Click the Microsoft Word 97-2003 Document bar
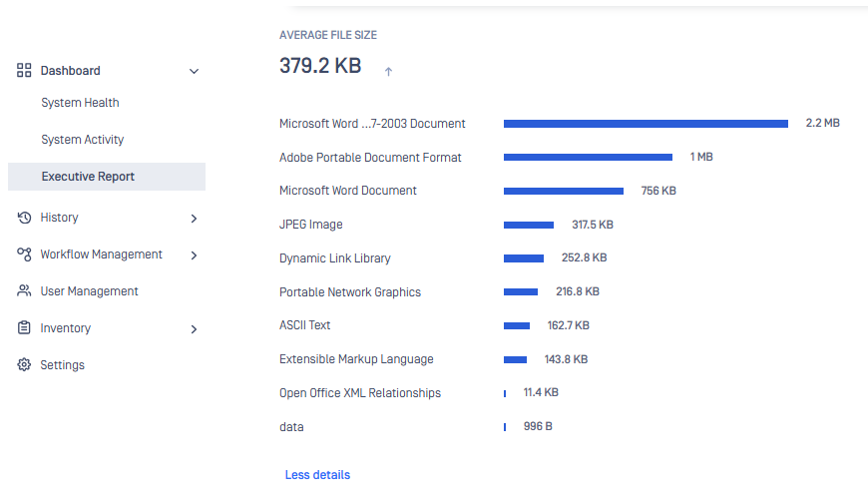Image resolution: width=868 pixels, height=504 pixels. point(646,124)
